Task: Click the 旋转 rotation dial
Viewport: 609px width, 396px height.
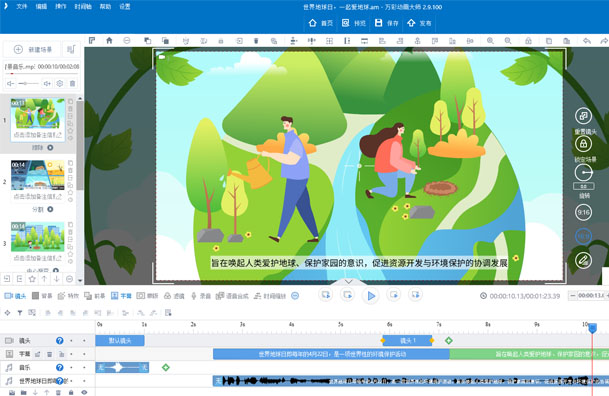Action: (x=583, y=173)
